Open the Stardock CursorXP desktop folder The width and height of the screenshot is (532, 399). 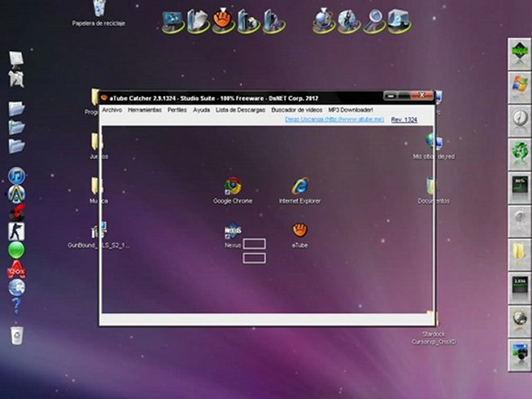click(x=433, y=329)
